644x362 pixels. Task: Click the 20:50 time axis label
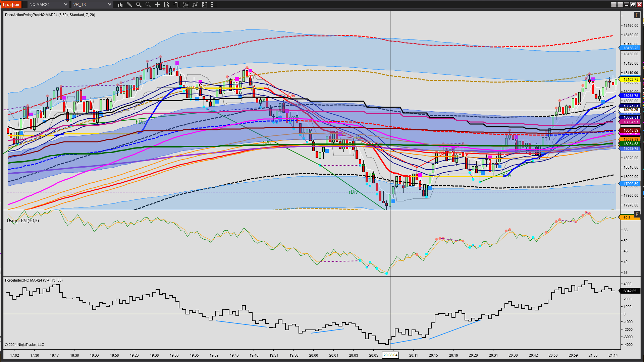[x=553, y=356]
